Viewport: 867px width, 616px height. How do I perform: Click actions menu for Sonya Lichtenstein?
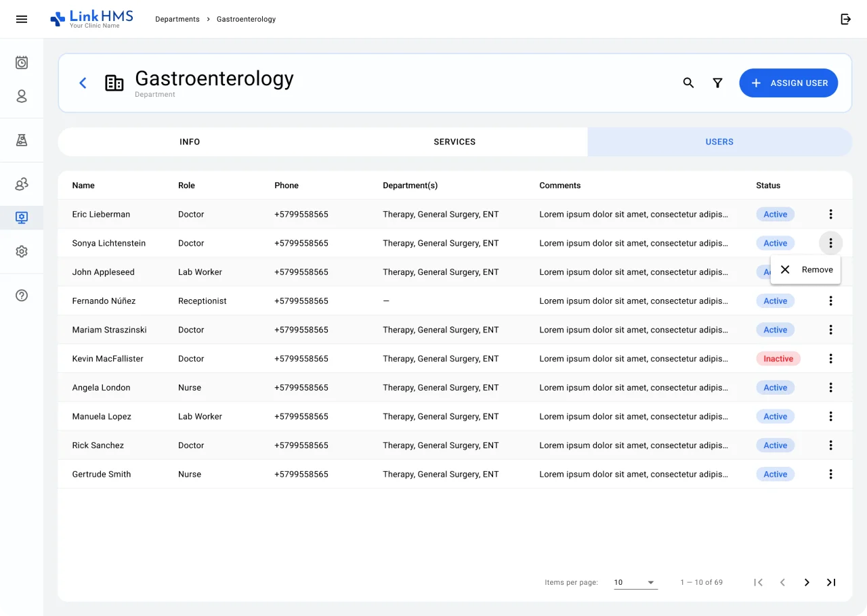point(830,243)
